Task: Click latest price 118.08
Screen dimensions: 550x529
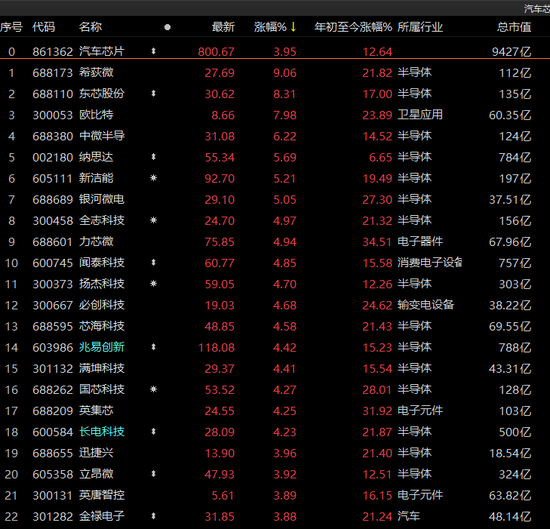Action: tap(216, 347)
